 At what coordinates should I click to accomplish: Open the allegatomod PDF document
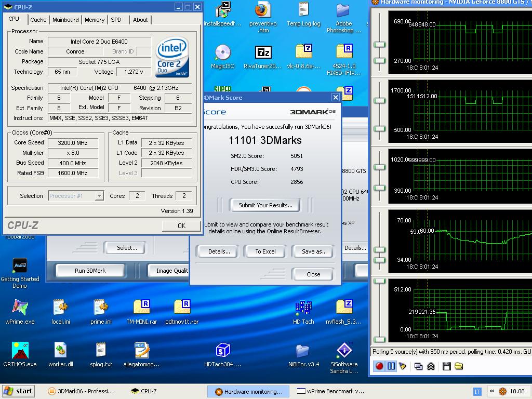pos(141,354)
